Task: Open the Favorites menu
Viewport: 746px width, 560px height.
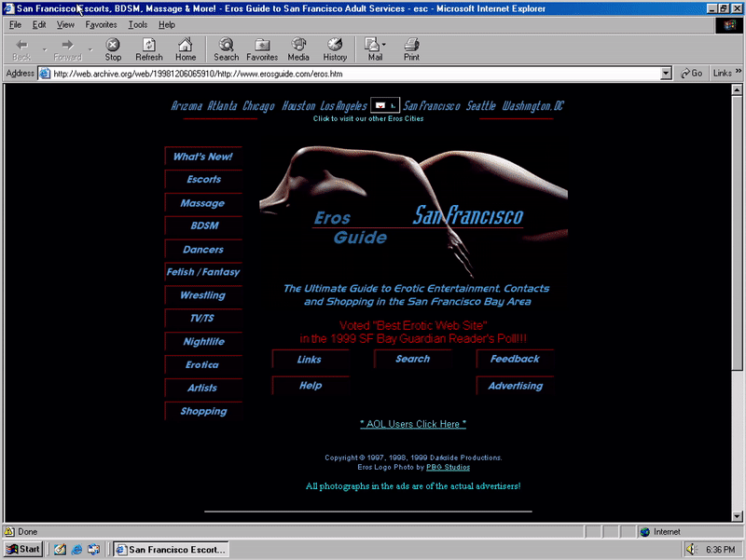Action: 100,25
